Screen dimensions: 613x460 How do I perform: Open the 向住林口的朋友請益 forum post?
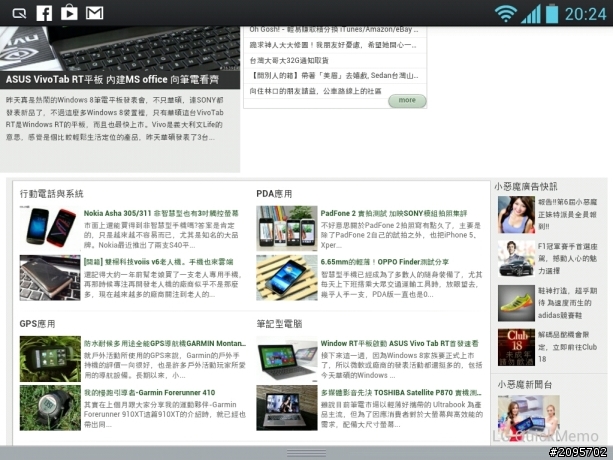coord(315,91)
